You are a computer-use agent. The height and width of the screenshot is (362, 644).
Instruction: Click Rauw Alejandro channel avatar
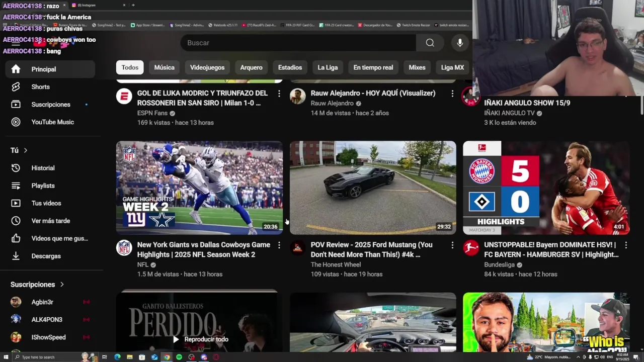(297, 96)
